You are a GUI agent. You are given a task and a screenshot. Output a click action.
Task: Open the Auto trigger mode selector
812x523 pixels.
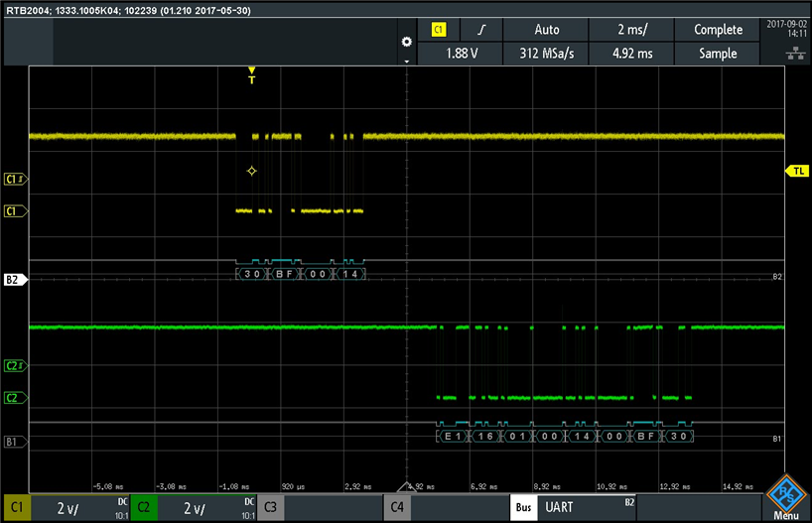click(546, 30)
